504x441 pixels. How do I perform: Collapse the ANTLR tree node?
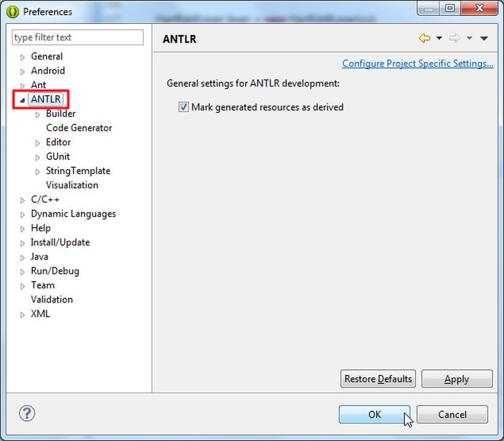click(23, 100)
